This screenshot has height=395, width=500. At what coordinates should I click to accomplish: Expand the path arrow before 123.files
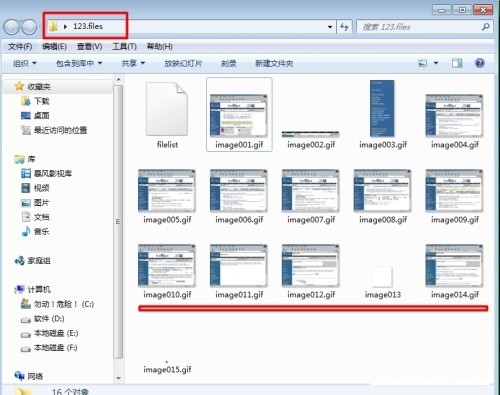(x=65, y=26)
